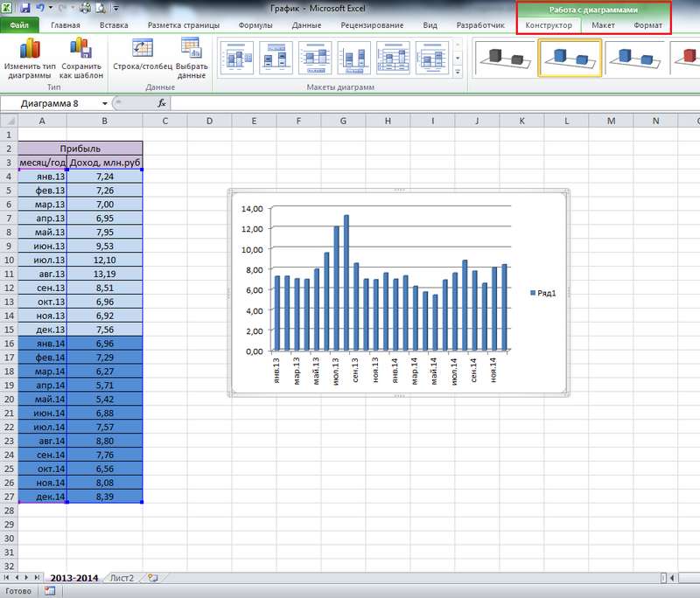Apply the fifth chart layout thumbnail
Screen dimensions: 700x598
coord(393,58)
